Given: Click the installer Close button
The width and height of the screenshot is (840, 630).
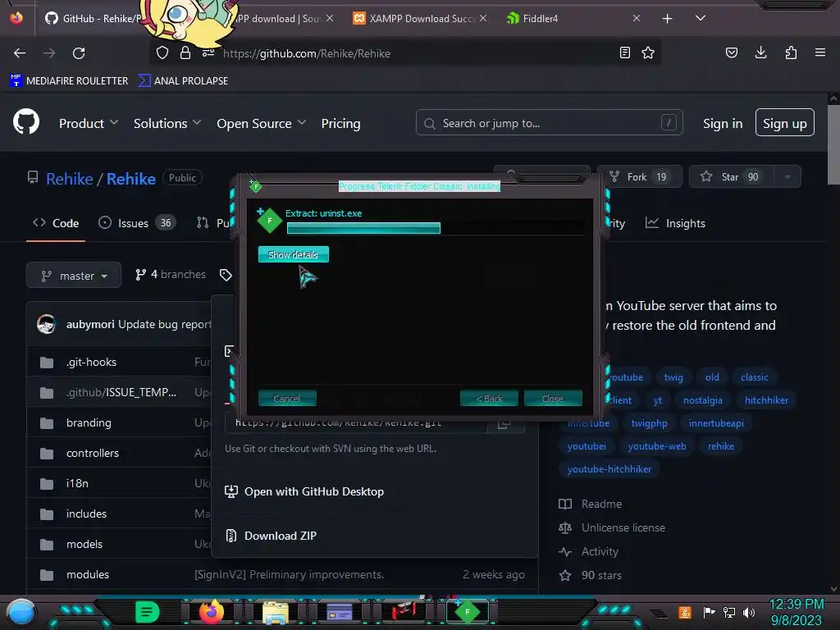Looking at the screenshot, I should [x=552, y=398].
